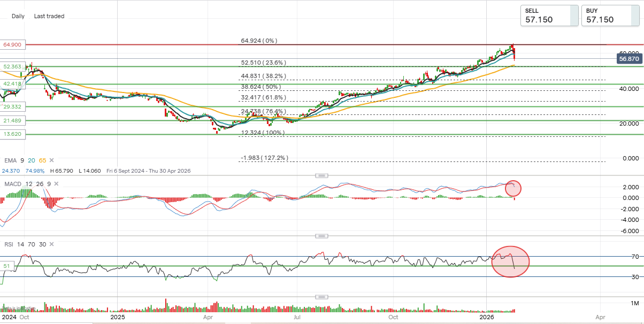Viewport: 644px width, 324px height.
Task: Select the red circle annotation on RSI
Action: tap(510, 261)
